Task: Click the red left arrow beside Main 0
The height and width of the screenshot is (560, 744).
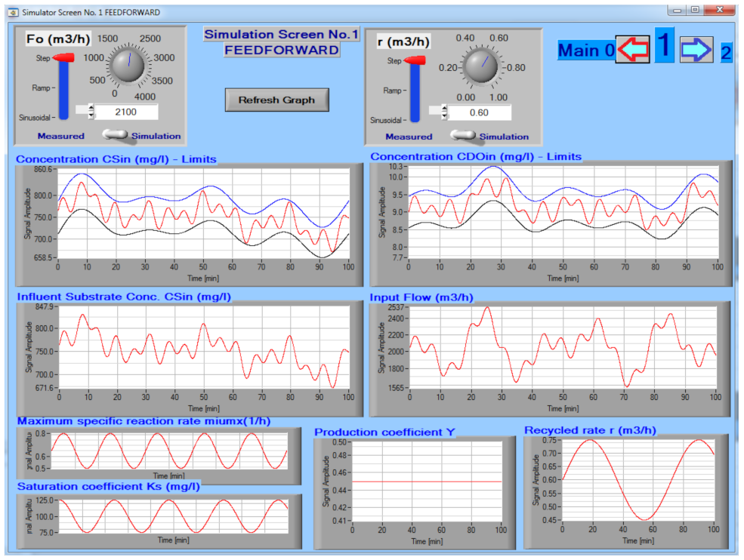Action: 633,49
